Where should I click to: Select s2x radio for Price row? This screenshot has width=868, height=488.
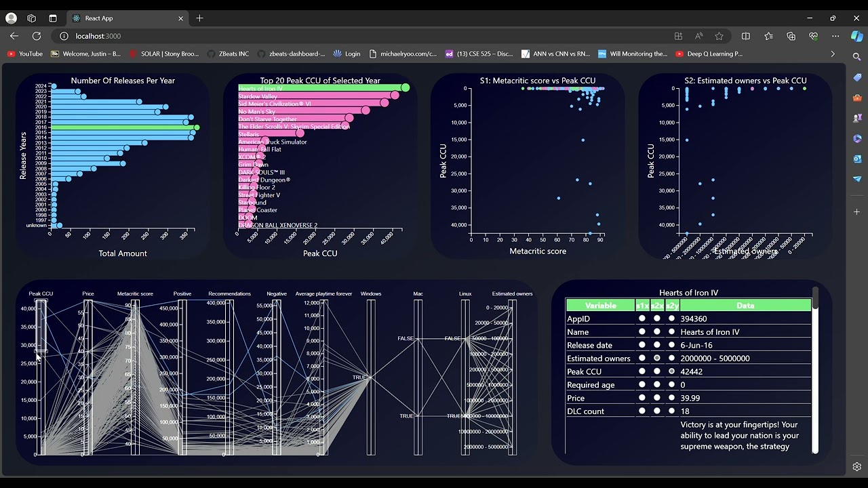click(657, 398)
